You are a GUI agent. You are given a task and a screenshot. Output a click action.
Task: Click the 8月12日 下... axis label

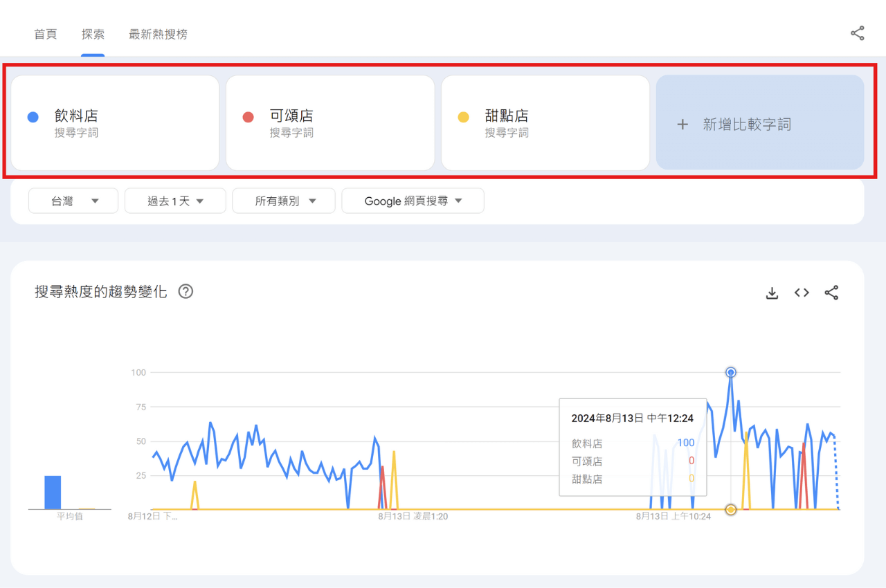pos(152,516)
